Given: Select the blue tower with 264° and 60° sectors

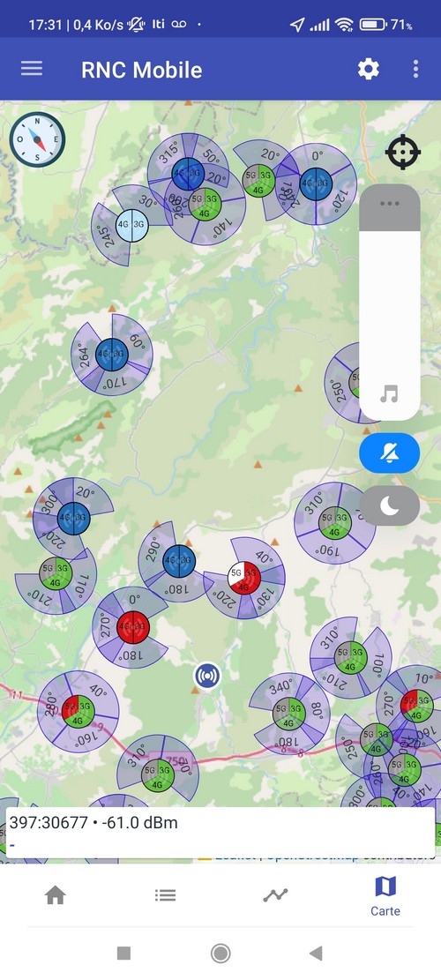Looking at the screenshot, I should point(112,355).
